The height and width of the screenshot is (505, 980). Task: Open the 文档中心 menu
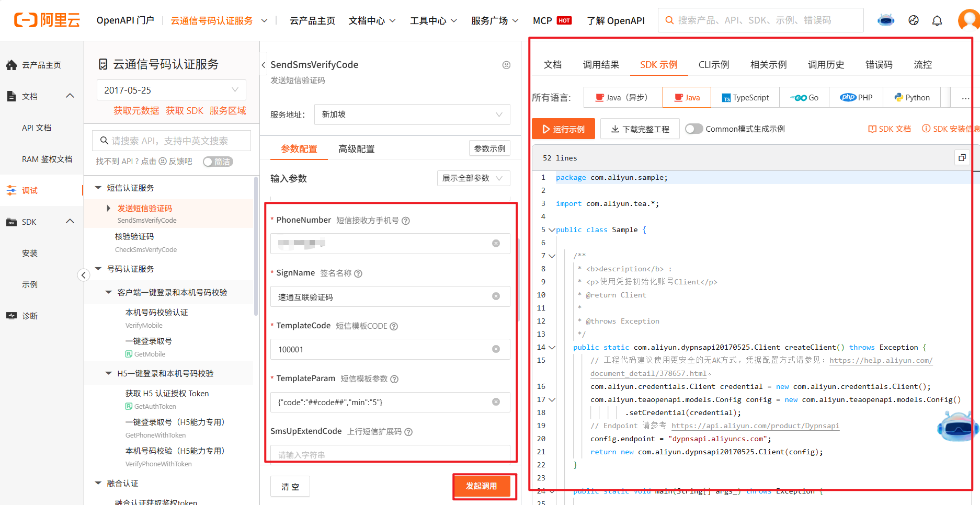coord(372,20)
